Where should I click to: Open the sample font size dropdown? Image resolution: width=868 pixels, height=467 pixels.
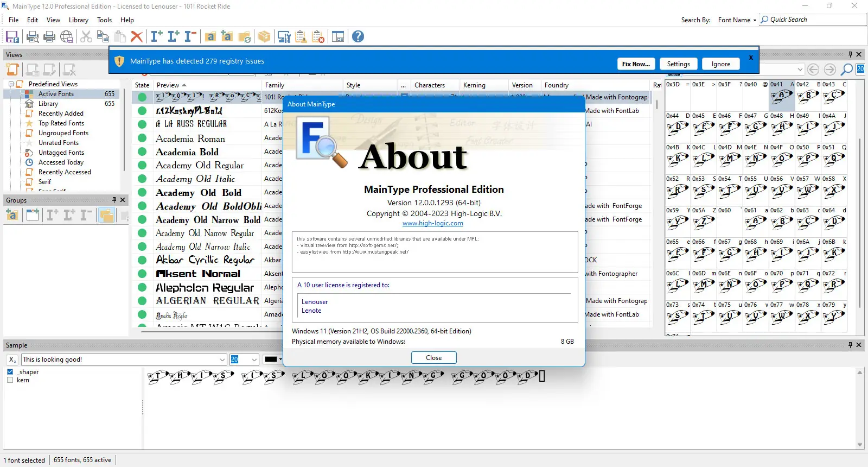pos(254,359)
